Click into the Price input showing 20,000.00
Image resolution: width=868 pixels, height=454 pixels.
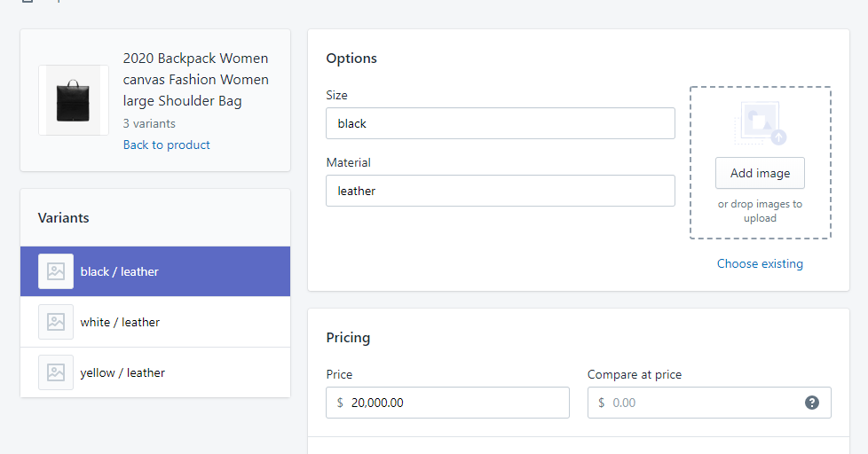453,403
